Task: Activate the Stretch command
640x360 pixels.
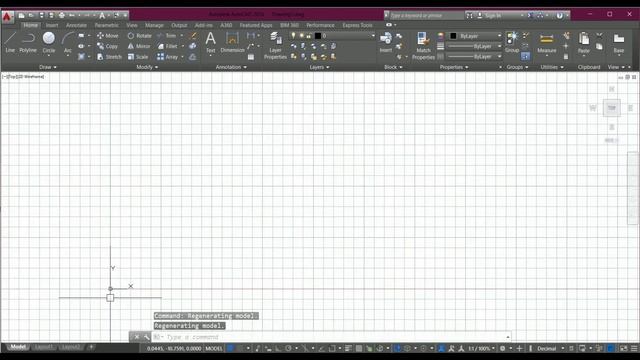Action: click(109, 57)
